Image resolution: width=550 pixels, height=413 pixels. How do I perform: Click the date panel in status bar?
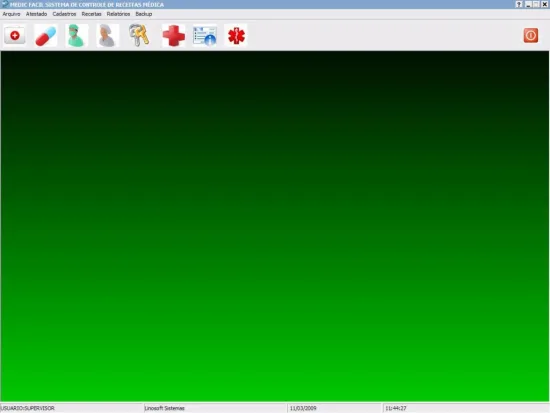335,408
